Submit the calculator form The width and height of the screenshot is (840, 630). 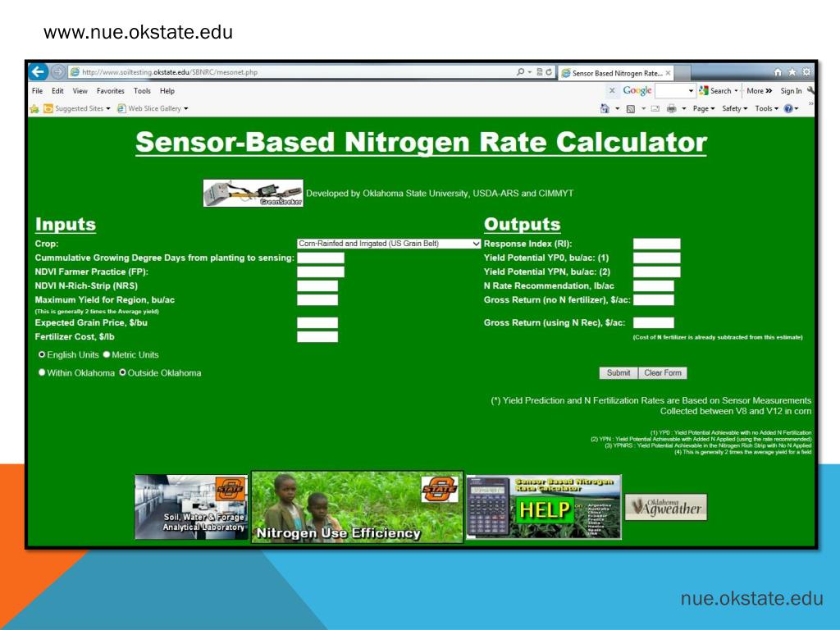619,373
